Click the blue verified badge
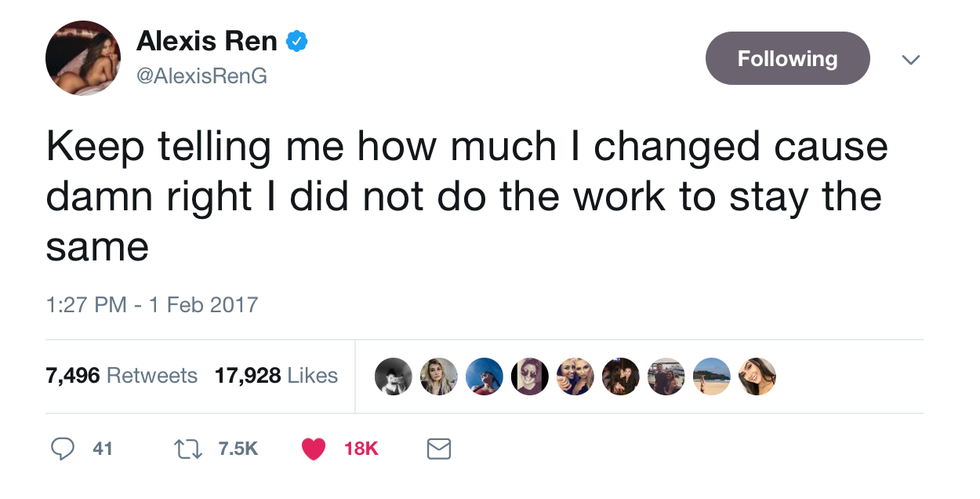Screen dimensions: 980x499 point(297,41)
